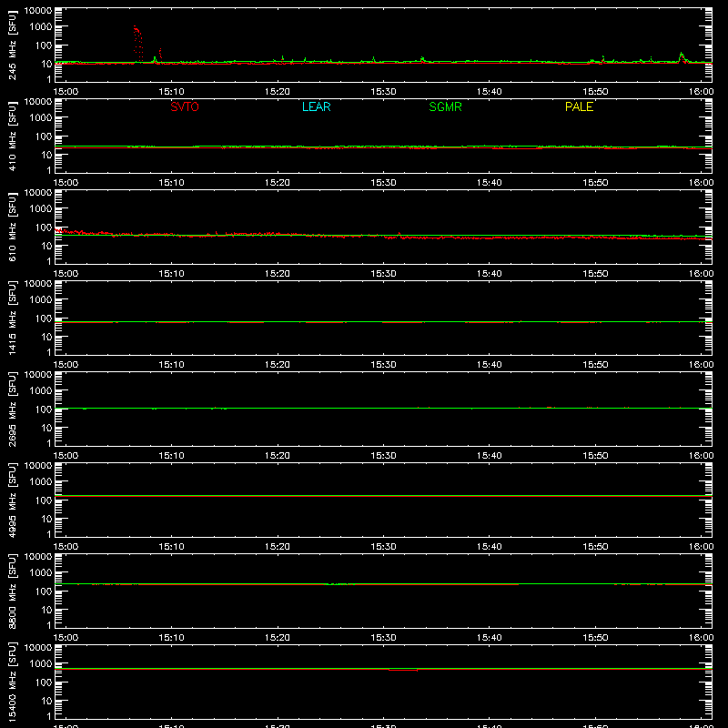The height and width of the screenshot is (728, 728).
Task: Click the 15:00 tick label under the 4995 MHz panel
Action: [66, 547]
